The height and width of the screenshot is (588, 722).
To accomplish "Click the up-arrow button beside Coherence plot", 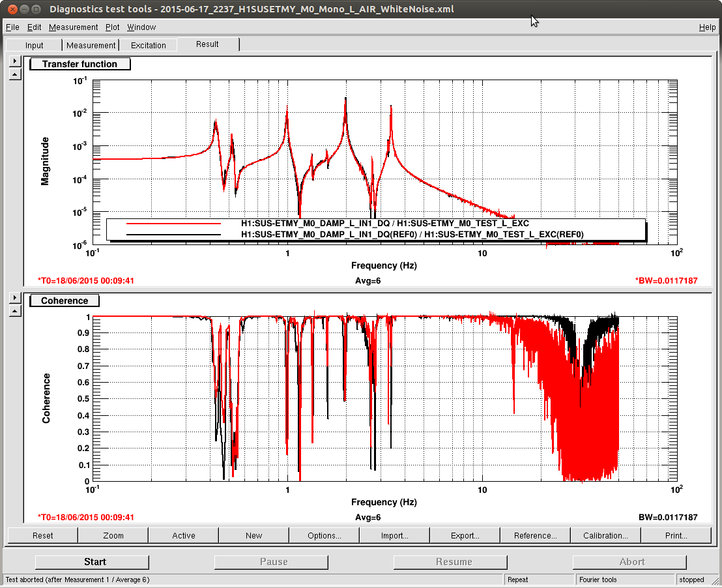I will (x=15, y=311).
